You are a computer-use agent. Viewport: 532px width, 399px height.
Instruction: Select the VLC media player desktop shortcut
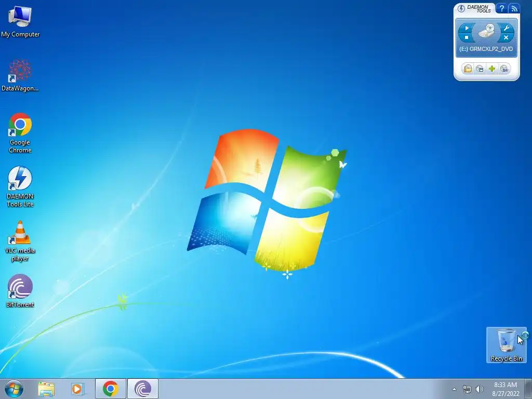[x=20, y=241]
